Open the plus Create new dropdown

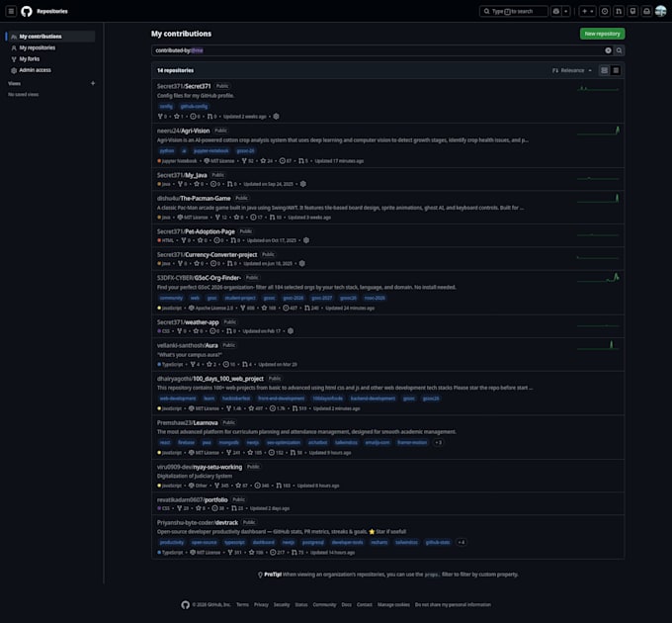click(587, 11)
